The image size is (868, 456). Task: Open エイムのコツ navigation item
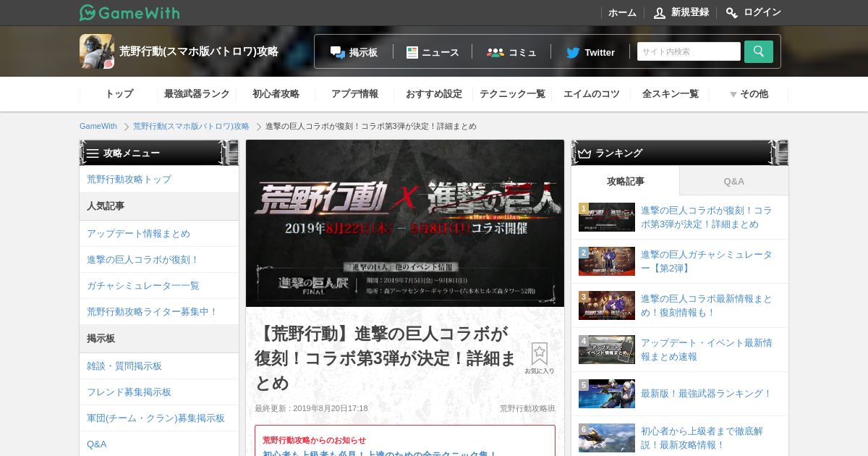tap(591, 94)
